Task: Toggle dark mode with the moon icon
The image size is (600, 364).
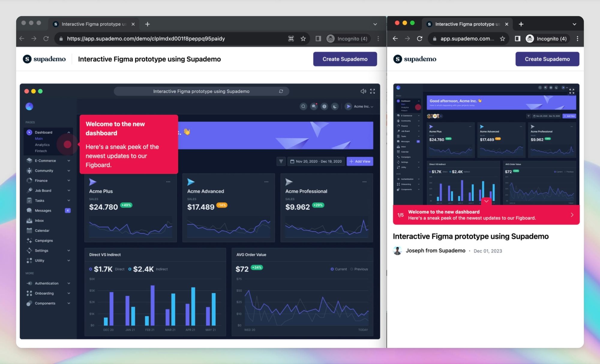Action: tap(334, 107)
